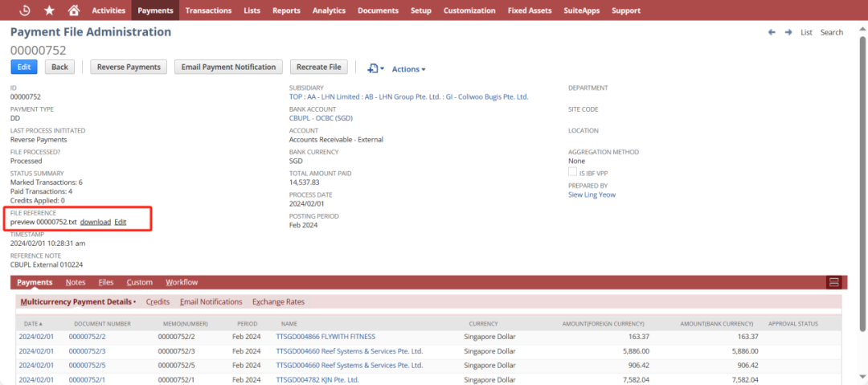Click the Document Number column header
Screen dimensions: 868x385
point(102,323)
